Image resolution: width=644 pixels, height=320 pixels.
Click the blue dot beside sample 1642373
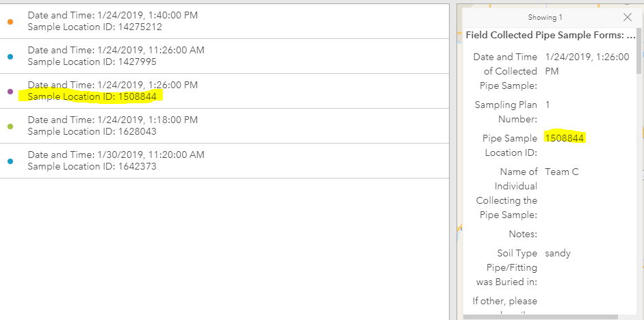tap(10, 161)
